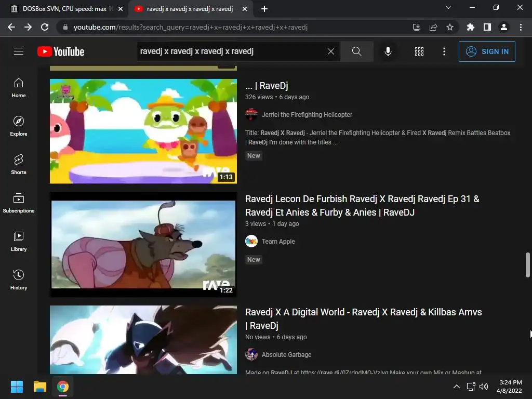Viewport: 532px width, 399px height.
Task: Close the ravedj YouTube tab
Action: pyautogui.click(x=245, y=9)
